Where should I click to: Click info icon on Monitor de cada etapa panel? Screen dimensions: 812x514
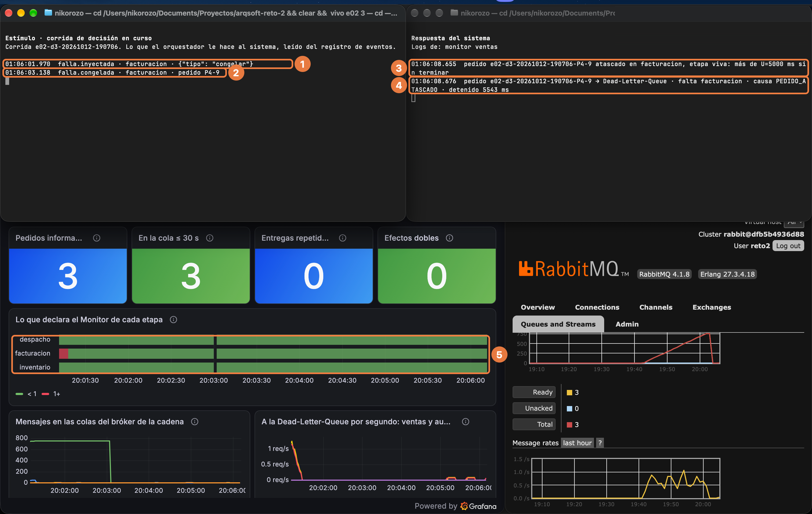coord(173,320)
